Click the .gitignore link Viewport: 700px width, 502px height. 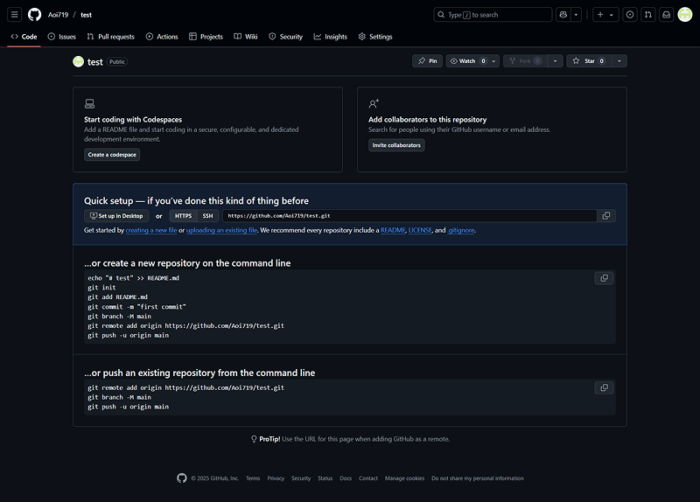pyautogui.click(x=461, y=230)
